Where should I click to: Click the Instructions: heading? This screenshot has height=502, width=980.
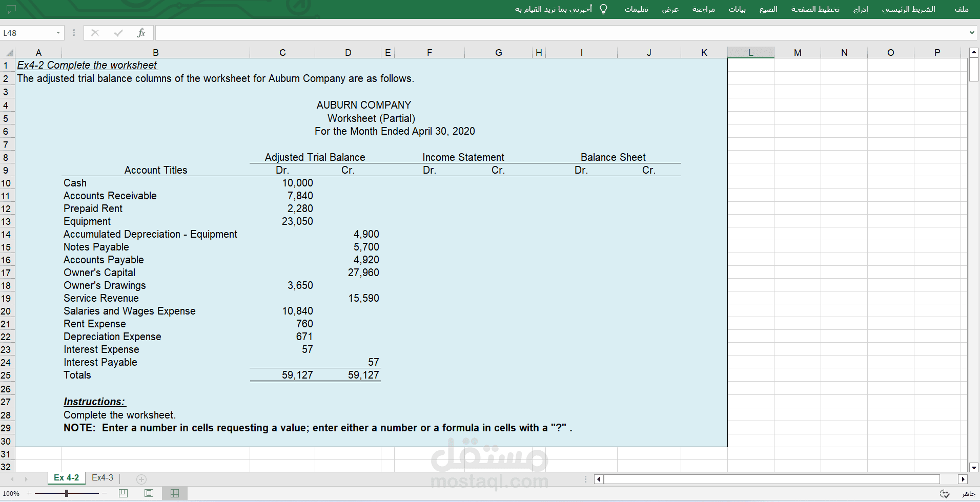click(x=94, y=402)
